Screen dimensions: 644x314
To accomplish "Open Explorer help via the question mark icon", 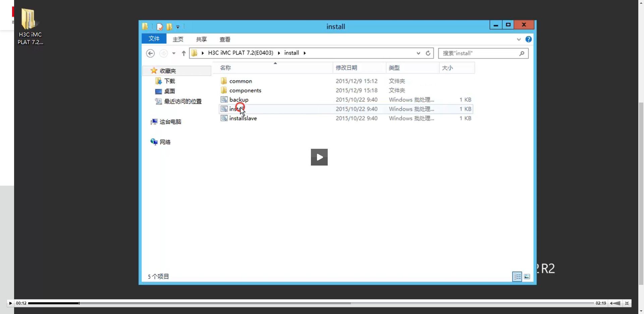I will tap(529, 39).
